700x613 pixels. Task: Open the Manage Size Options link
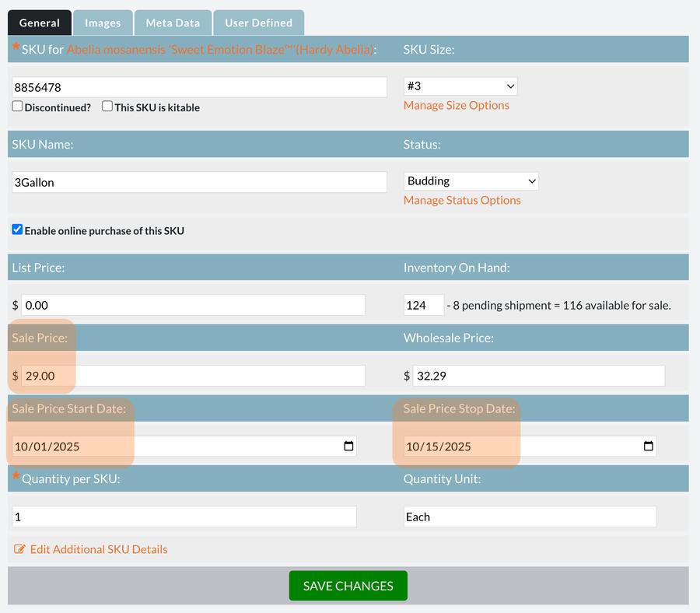click(x=456, y=105)
